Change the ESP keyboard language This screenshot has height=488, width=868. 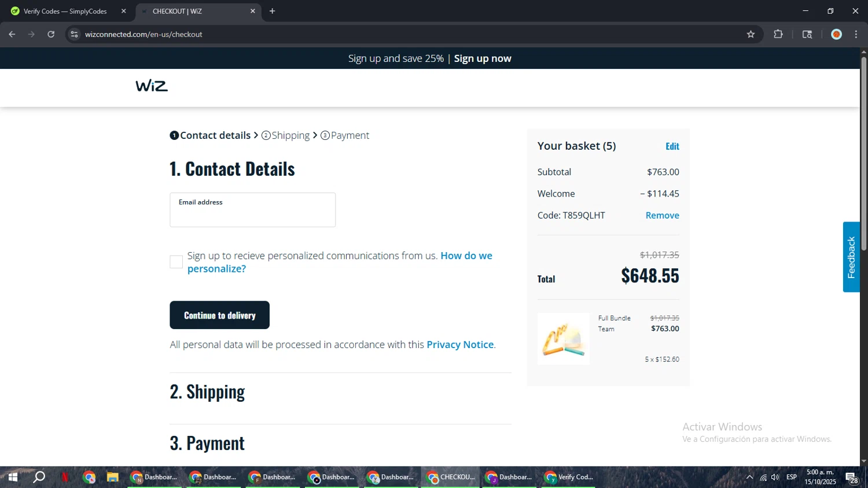[792, 477]
